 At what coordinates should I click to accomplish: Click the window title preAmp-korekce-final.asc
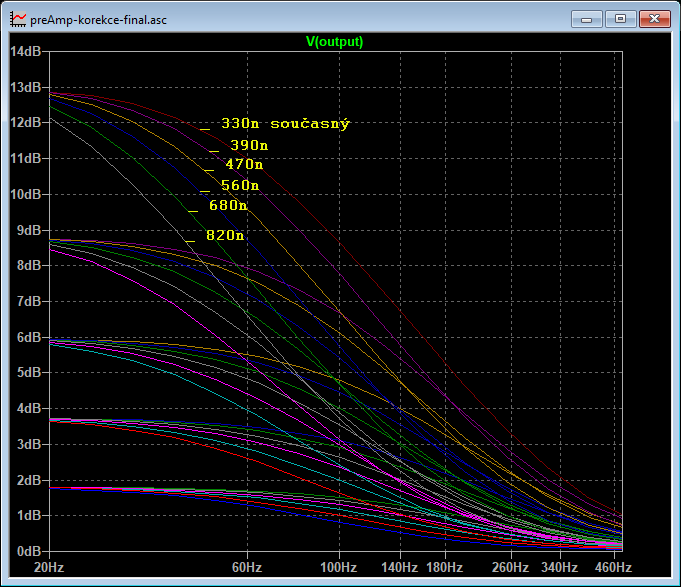tap(99, 20)
